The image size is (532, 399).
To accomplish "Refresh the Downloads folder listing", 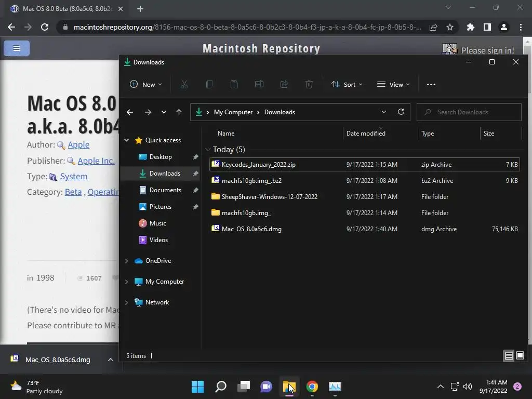I will [x=401, y=112].
